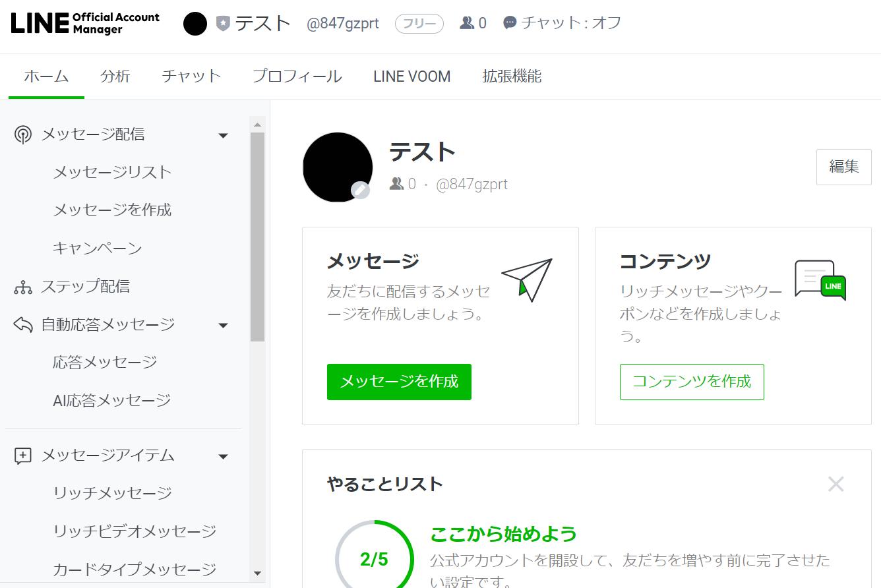The image size is (881, 588).
Task: Click the green メッセージを作成 button
Action: click(x=399, y=382)
